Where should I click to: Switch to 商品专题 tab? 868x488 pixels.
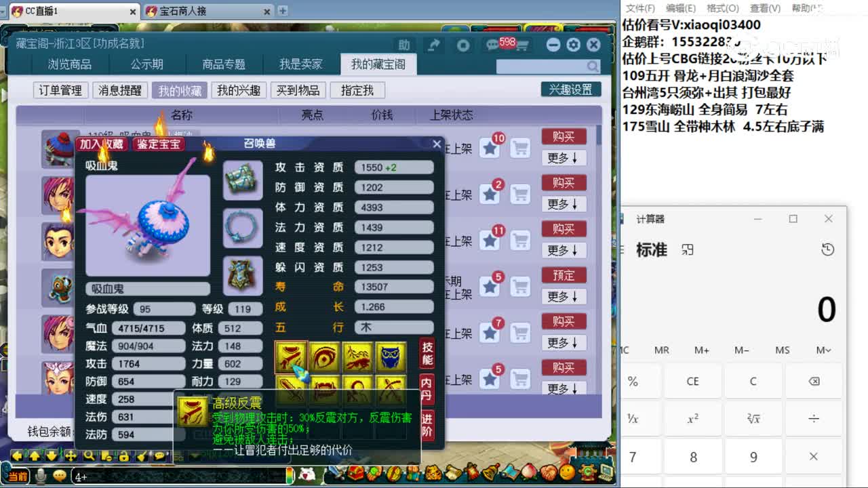(x=224, y=64)
